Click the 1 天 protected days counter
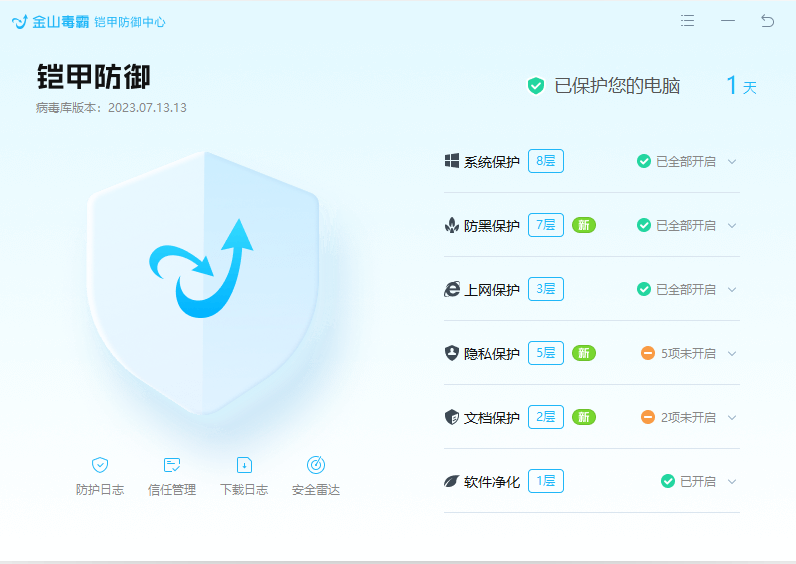This screenshot has width=796, height=564. pyautogui.click(x=742, y=85)
